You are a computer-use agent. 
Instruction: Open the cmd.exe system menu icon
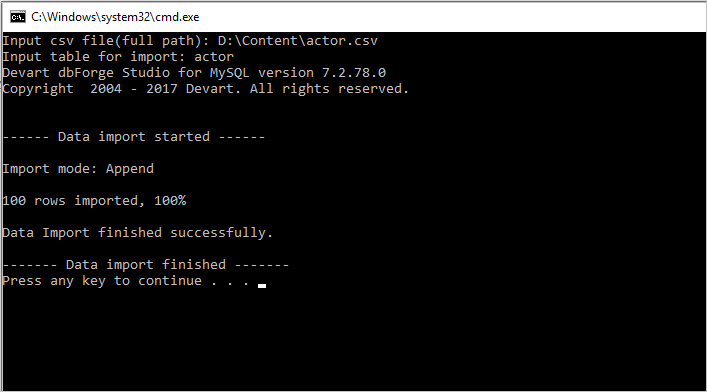point(18,17)
